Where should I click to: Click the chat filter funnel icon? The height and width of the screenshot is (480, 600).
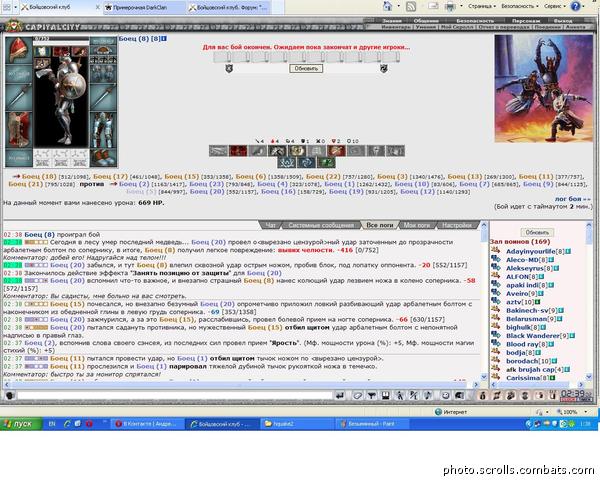coord(371,395)
